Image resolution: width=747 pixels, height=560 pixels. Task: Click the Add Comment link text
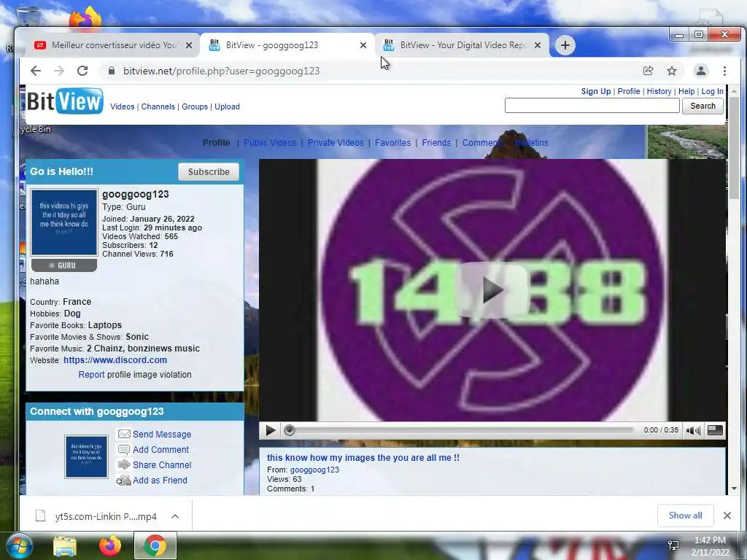coord(161,449)
